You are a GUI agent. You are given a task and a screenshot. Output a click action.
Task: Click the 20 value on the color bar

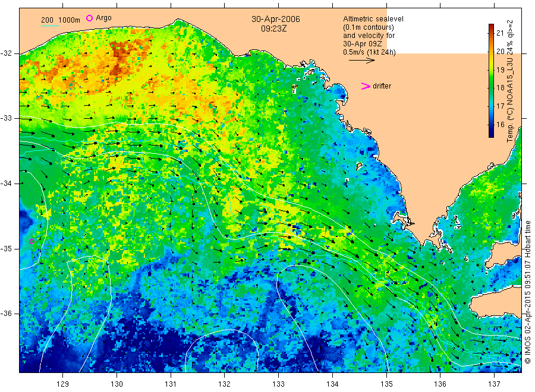[500, 52]
